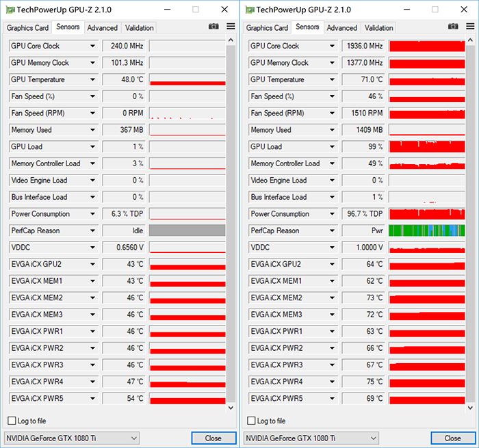Click the green PerfCap Reason bar in right window
Viewport: 479px width, 448px height.
426,230
